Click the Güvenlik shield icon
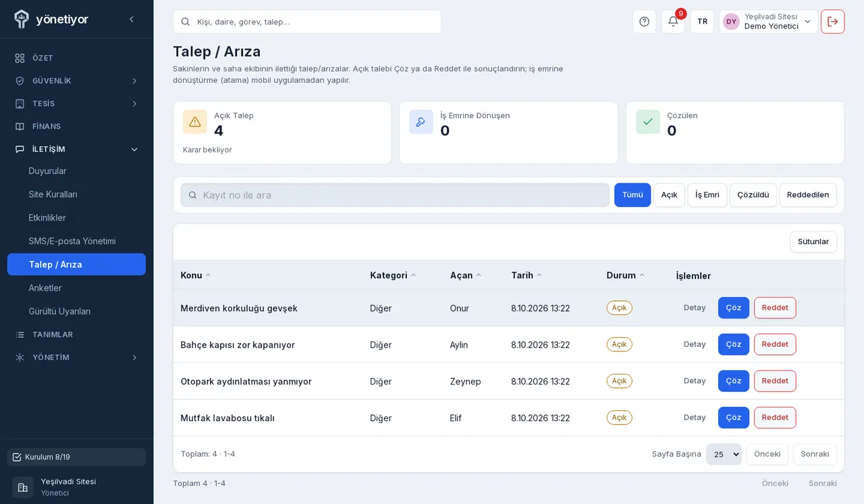 (20, 81)
